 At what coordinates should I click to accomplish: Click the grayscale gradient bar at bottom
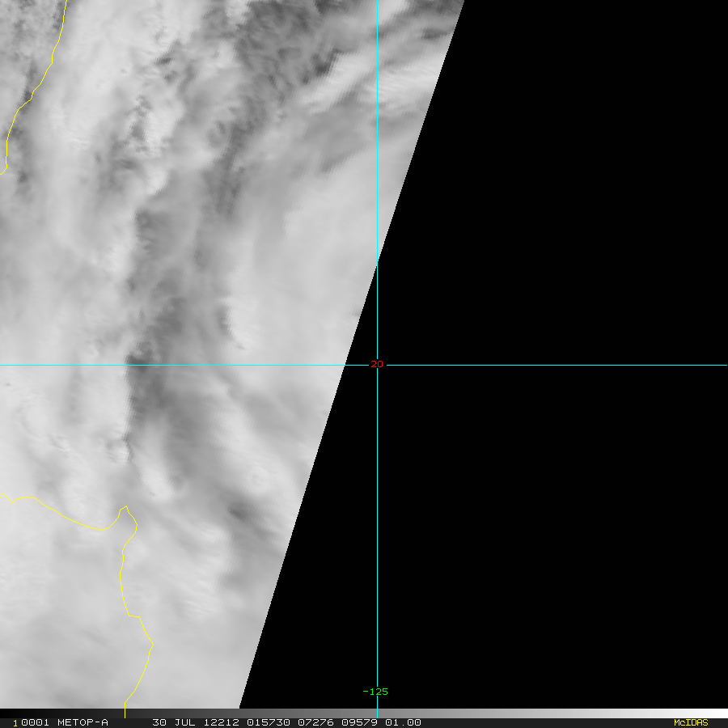364,713
